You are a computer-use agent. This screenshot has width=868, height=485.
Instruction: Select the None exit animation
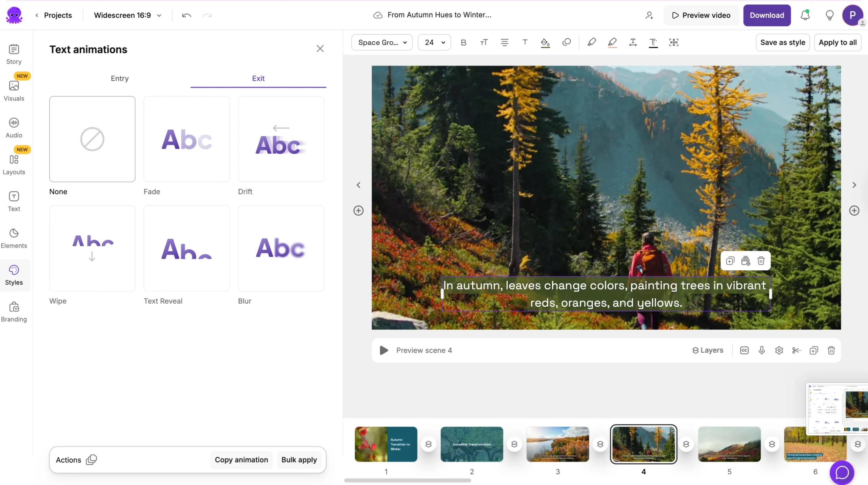pos(92,139)
